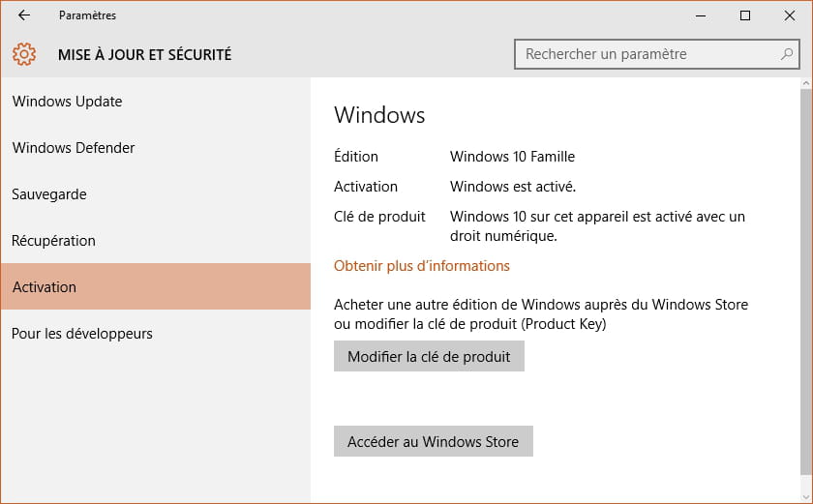Viewport: 813px width, 504px height.
Task: Select the highlighted Activation item
Action: click(x=156, y=286)
